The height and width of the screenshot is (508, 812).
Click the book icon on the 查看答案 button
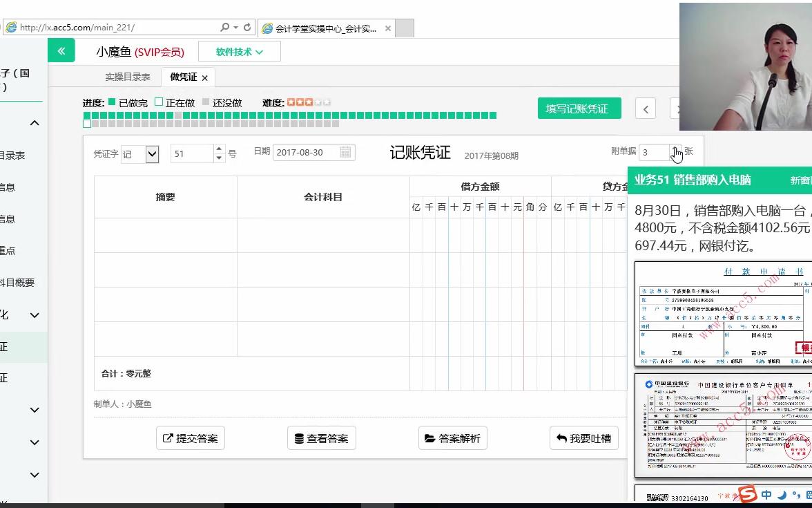point(298,438)
